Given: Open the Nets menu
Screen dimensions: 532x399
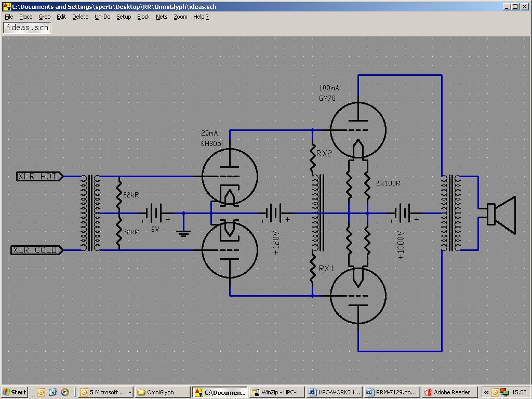Looking at the screenshot, I should 162,17.
